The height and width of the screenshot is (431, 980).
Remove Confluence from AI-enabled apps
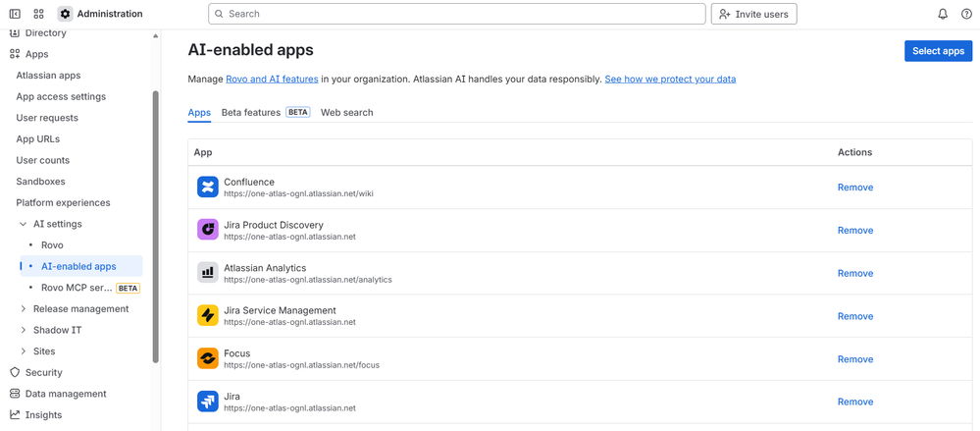(855, 188)
